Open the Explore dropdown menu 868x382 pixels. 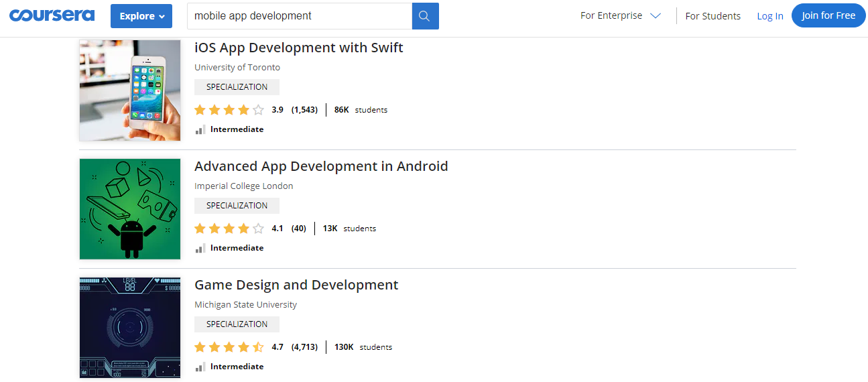(141, 16)
